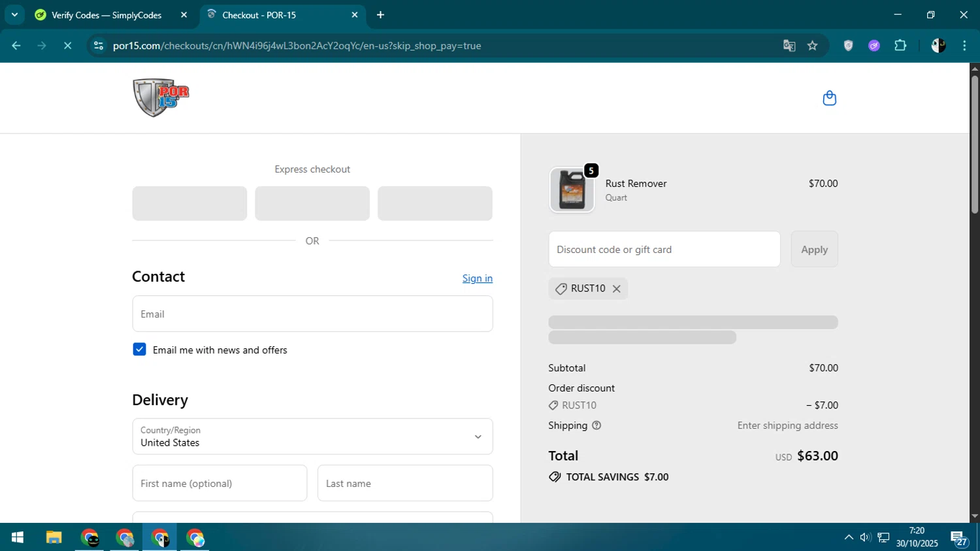The height and width of the screenshot is (551, 980).
Task: Focus the First name (optional) field
Action: (x=220, y=483)
